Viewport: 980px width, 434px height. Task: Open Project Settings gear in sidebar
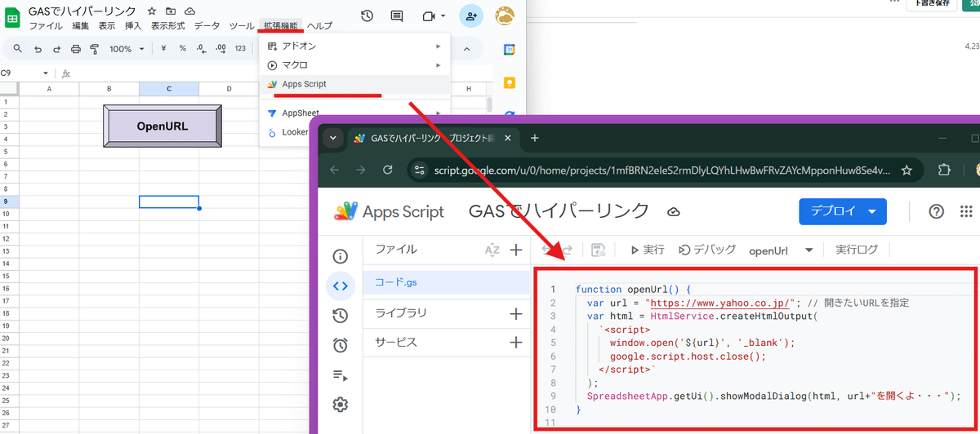click(x=341, y=405)
